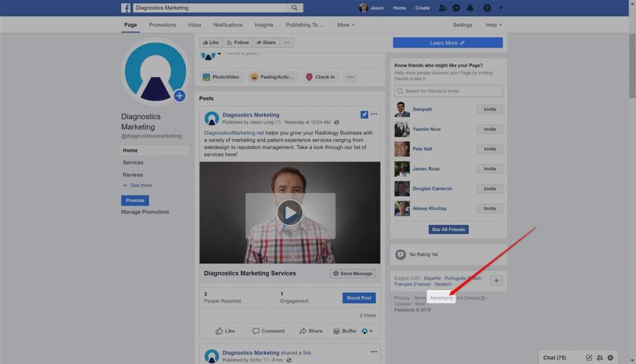Select Home in left sidebar

tap(155, 150)
